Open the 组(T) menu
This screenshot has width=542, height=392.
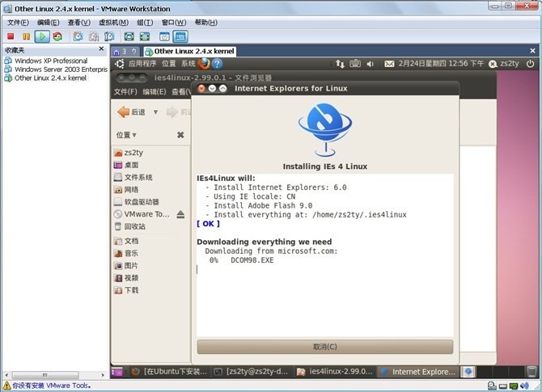pos(145,23)
